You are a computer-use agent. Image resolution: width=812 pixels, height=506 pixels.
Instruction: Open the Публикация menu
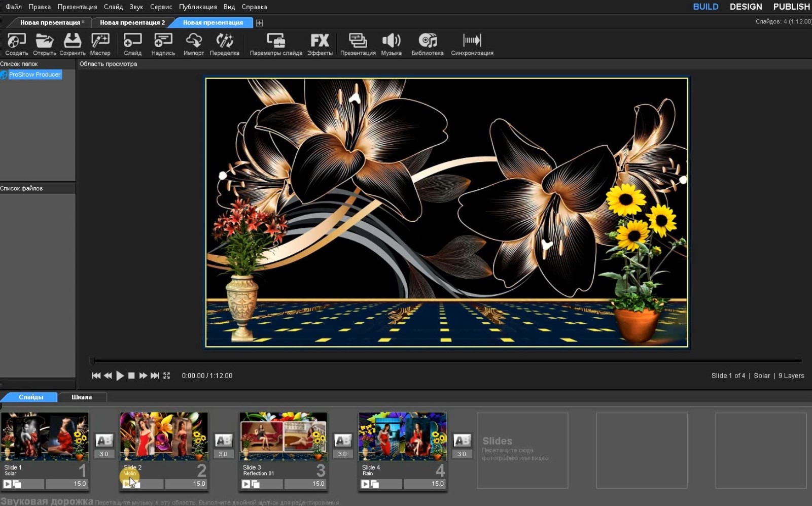click(198, 7)
